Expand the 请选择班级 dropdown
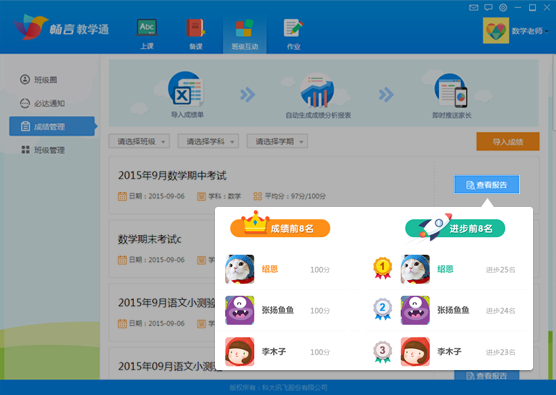 tap(139, 141)
